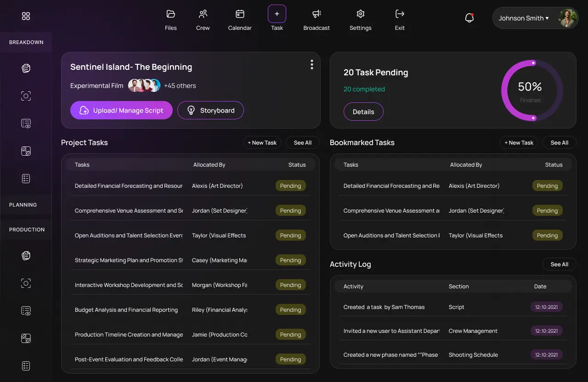The height and width of the screenshot is (382, 588).
Task: Open the notification bell
Action: [469, 17]
